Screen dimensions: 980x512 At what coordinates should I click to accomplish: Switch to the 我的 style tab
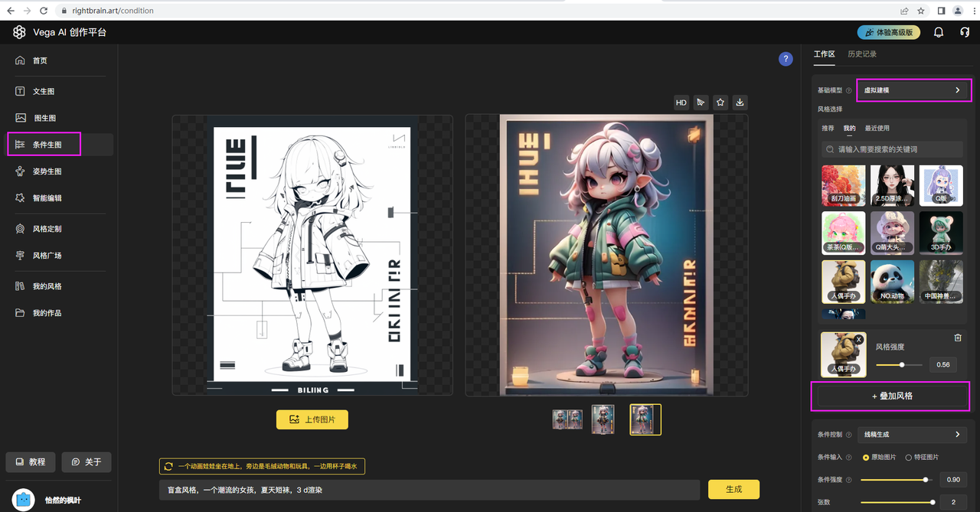click(850, 128)
